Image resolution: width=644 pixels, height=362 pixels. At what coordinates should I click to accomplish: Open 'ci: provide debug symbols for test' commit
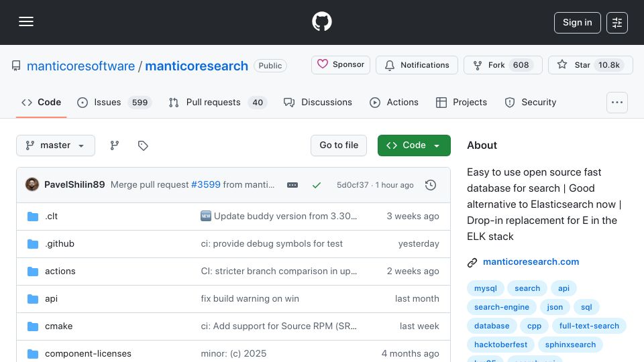pyautogui.click(x=272, y=244)
